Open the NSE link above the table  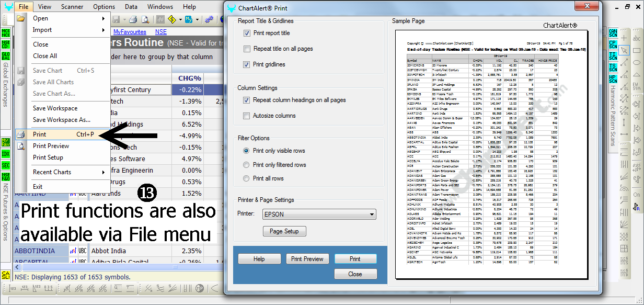(x=161, y=32)
